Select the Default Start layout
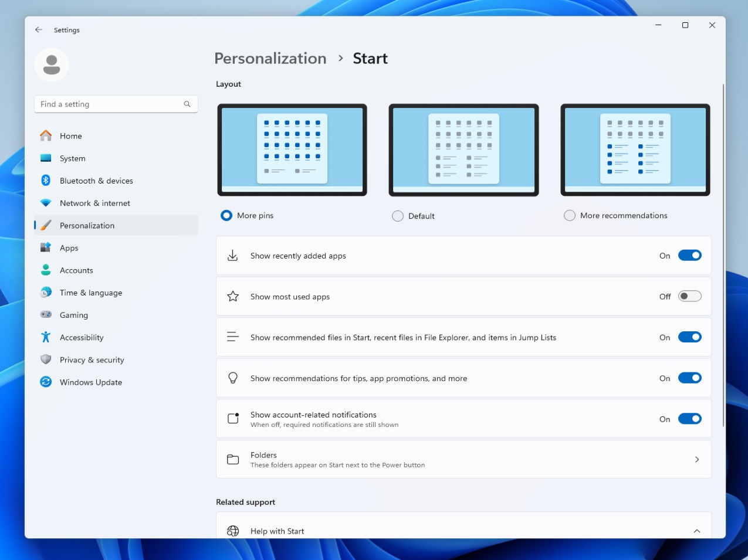This screenshot has width=748, height=560. (397, 216)
